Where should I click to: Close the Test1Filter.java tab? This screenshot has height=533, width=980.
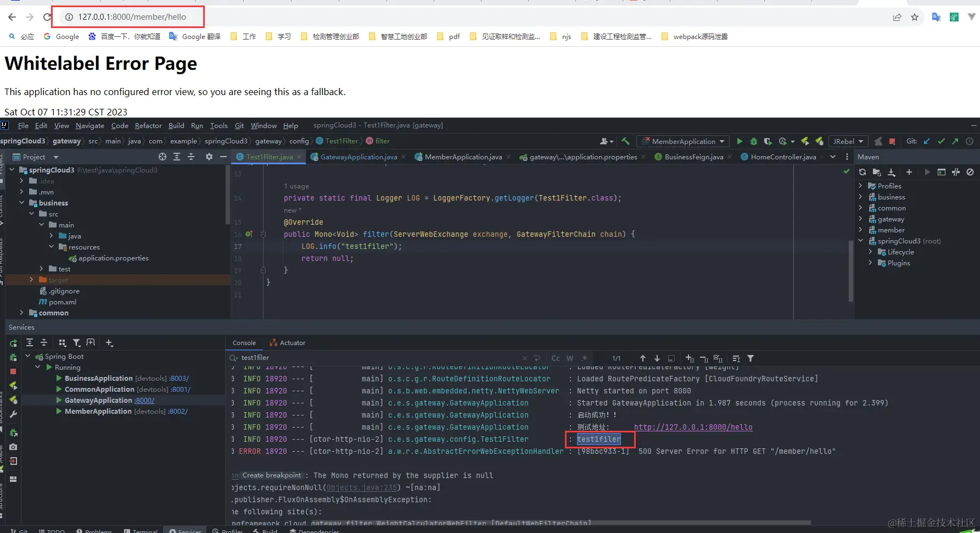(299, 157)
